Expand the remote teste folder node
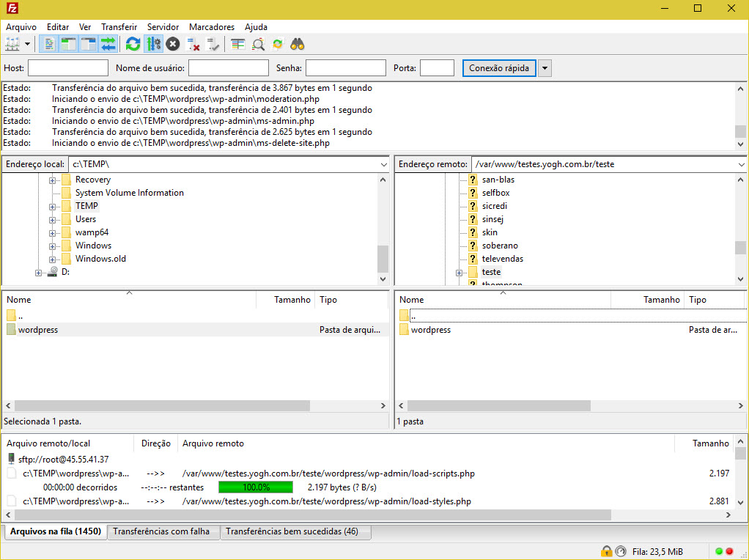Viewport: 749px width, 560px height. (459, 273)
